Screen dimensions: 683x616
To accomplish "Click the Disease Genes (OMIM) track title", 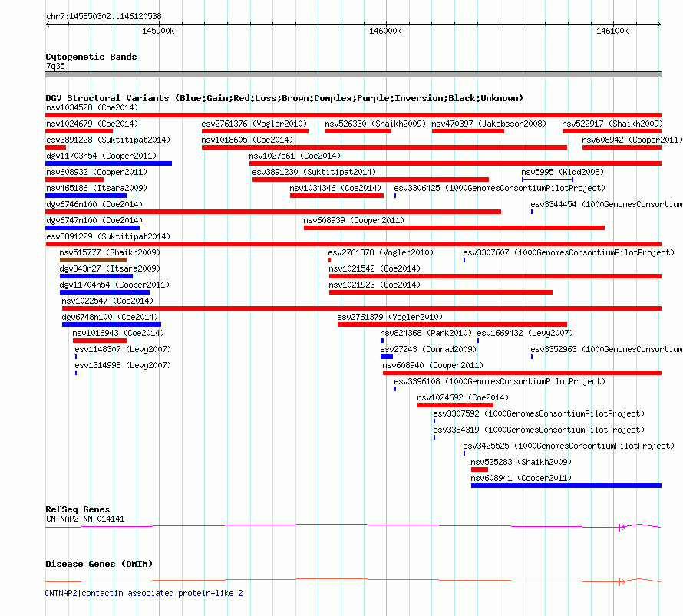I will click(x=99, y=564).
